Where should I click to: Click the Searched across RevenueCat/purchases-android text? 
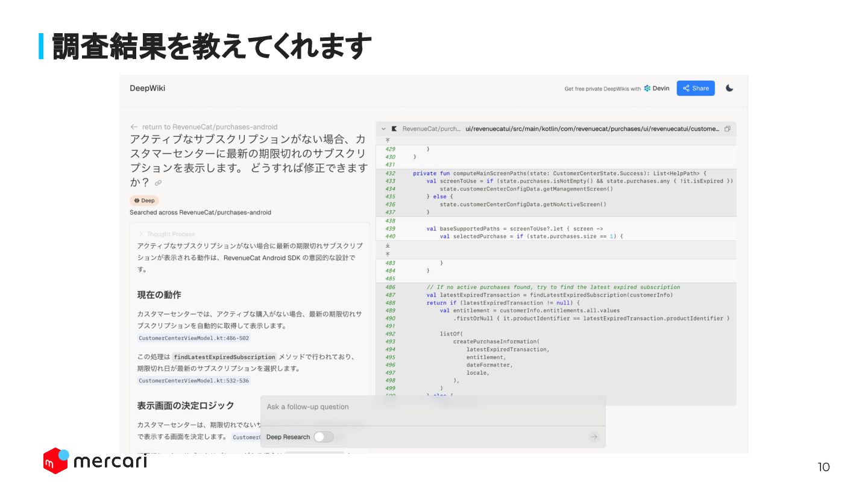pos(200,213)
